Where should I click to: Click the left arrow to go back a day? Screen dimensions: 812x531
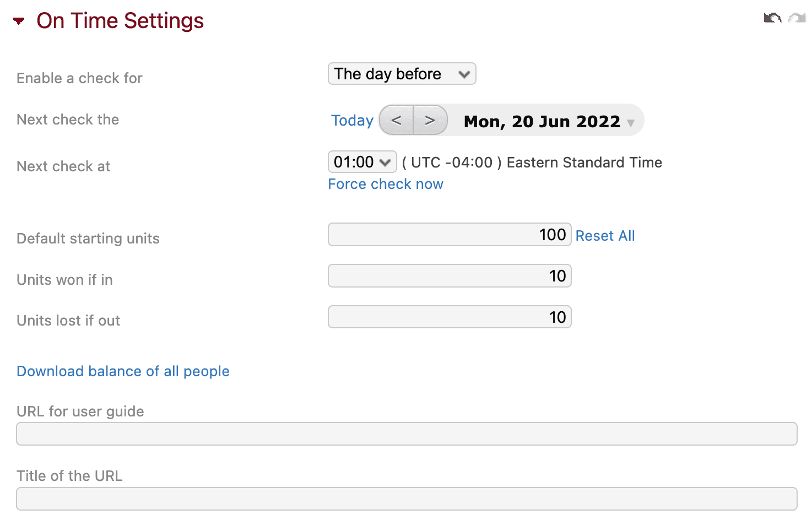point(396,120)
